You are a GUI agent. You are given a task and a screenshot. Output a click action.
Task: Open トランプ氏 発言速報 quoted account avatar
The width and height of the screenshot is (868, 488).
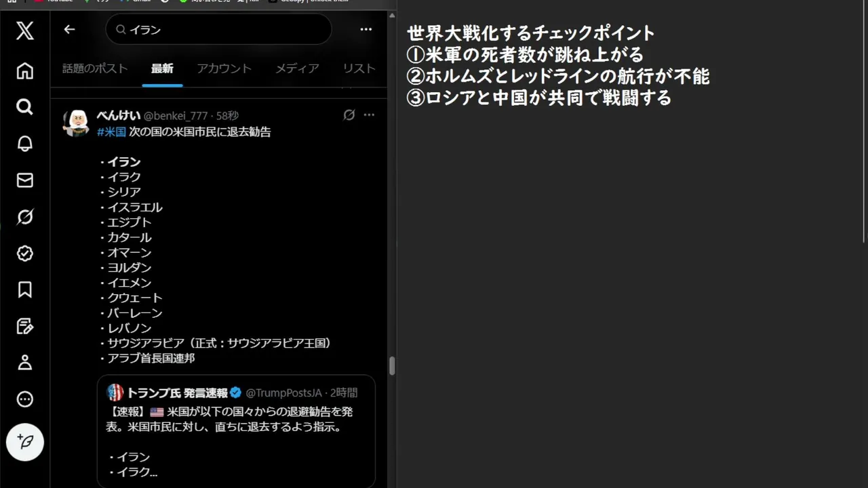click(115, 392)
